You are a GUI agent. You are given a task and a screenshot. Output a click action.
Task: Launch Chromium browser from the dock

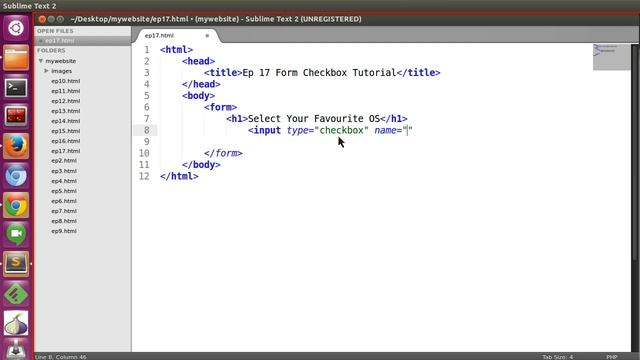[16, 176]
